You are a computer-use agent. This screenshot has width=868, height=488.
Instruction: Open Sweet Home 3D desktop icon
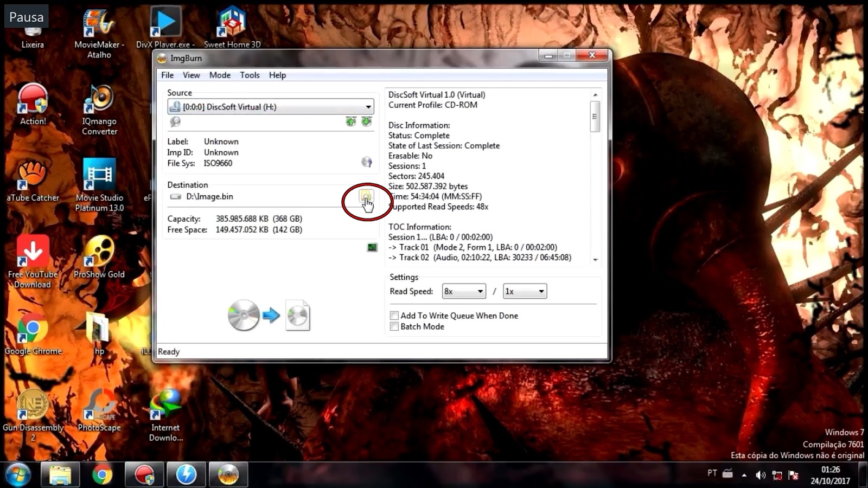pos(232,27)
